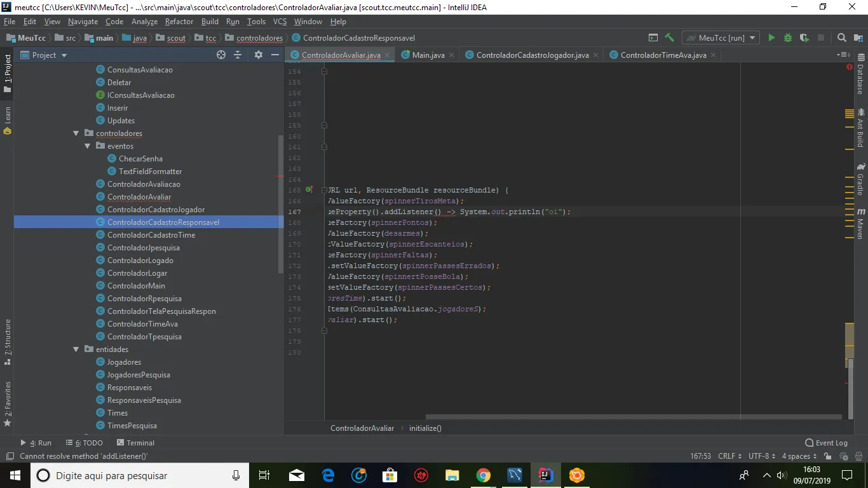Viewport: 868px width, 488px height.
Task: Open the Refactor menu
Action: 179,22
